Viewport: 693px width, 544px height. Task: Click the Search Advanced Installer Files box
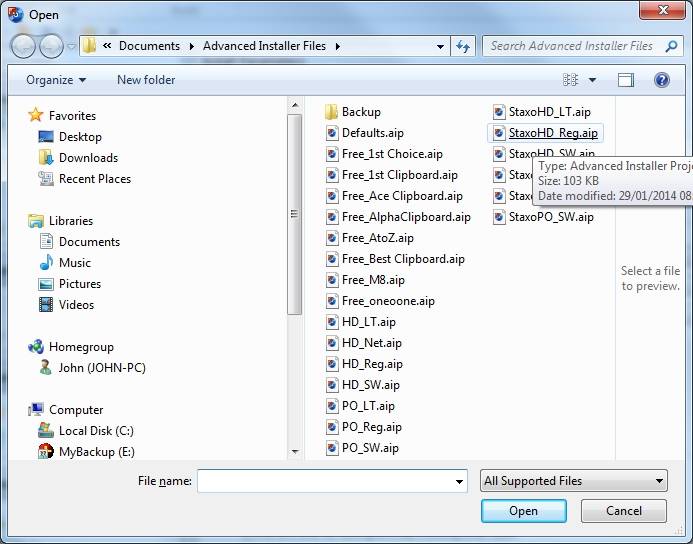572,46
